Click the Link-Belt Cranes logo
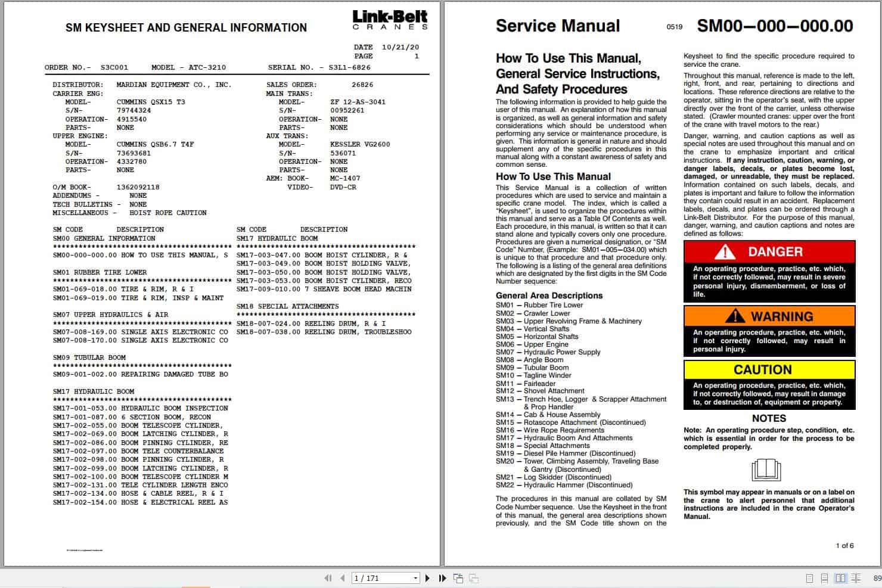Screen dimensions: 882x588 click(x=391, y=18)
